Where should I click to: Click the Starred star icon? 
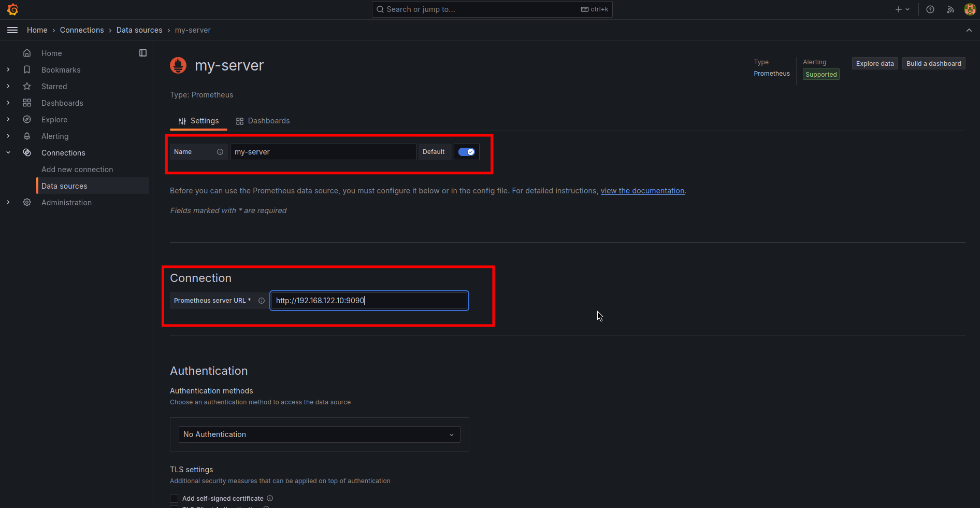pos(27,86)
